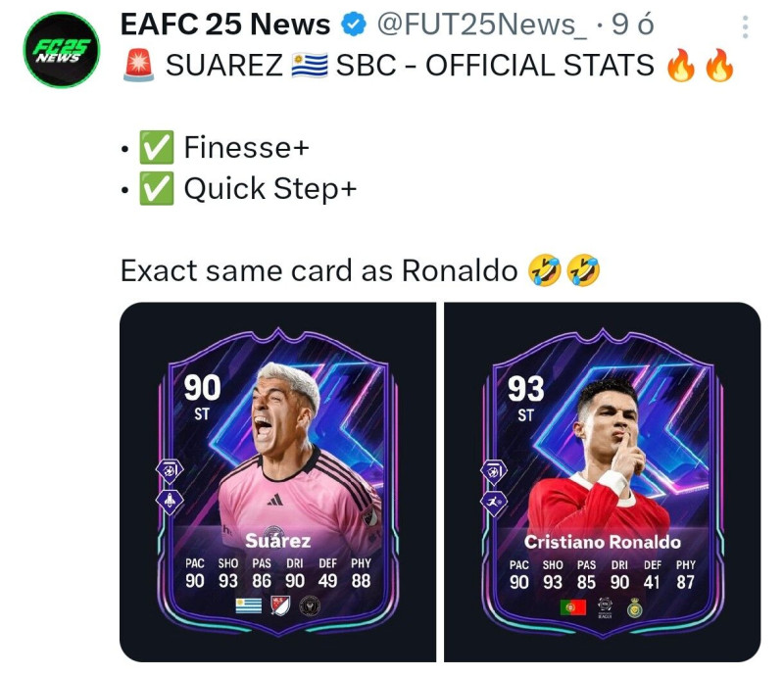Click the lower playstyle icon on Ronaldo card

[x=494, y=503]
